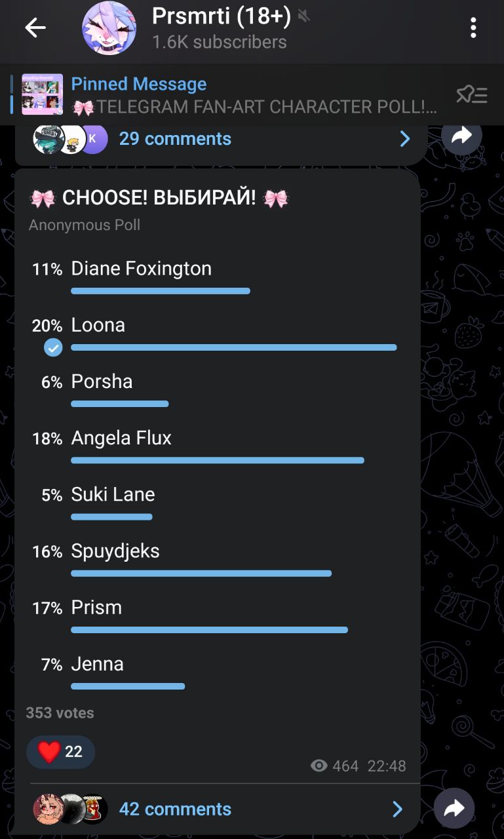504x839 pixels.
Task: Tap the red heart reaction
Action: tap(50, 752)
